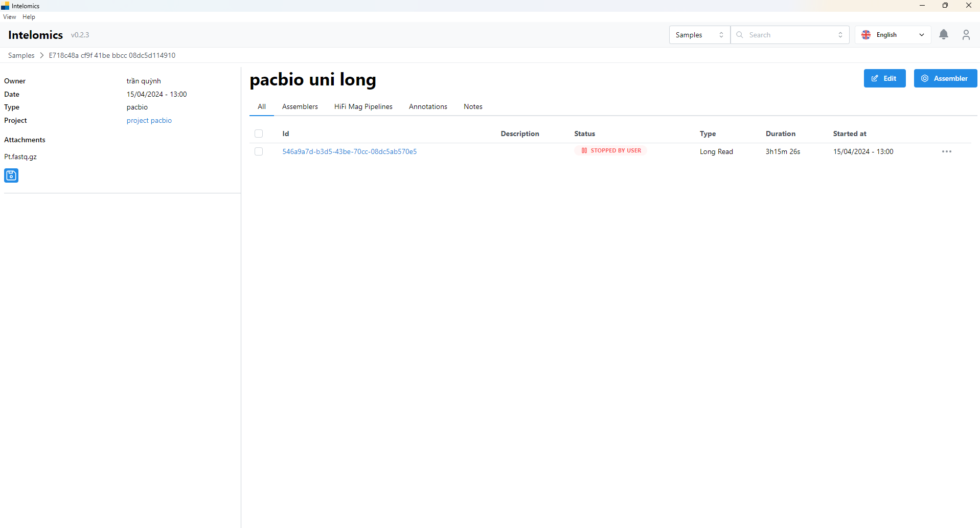Open the project pacbio link

[x=149, y=120]
